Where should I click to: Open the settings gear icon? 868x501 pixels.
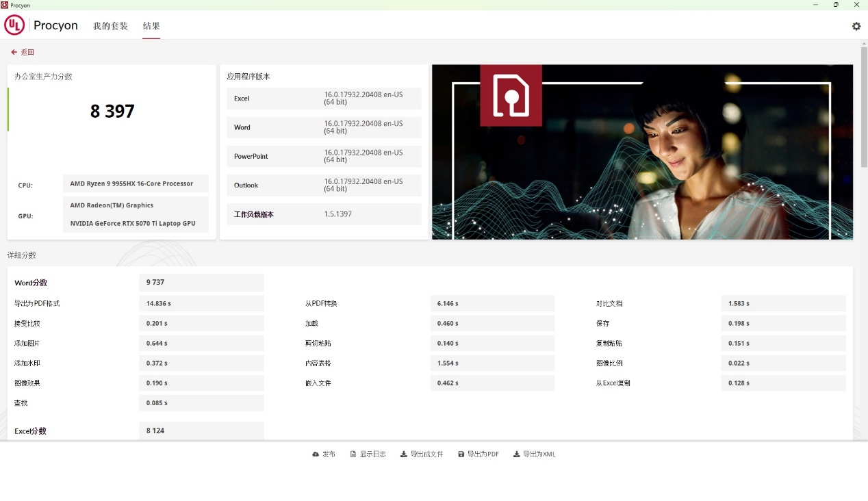click(x=856, y=26)
